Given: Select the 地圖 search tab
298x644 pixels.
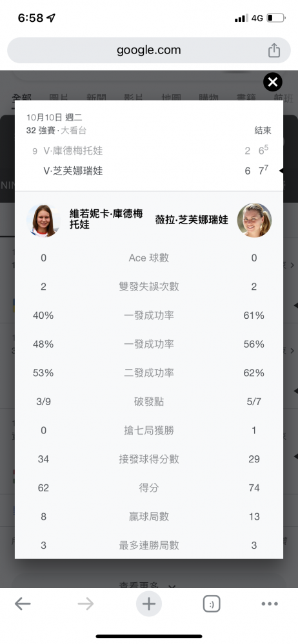Looking at the screenshot, I should click(x=171, y=98).
